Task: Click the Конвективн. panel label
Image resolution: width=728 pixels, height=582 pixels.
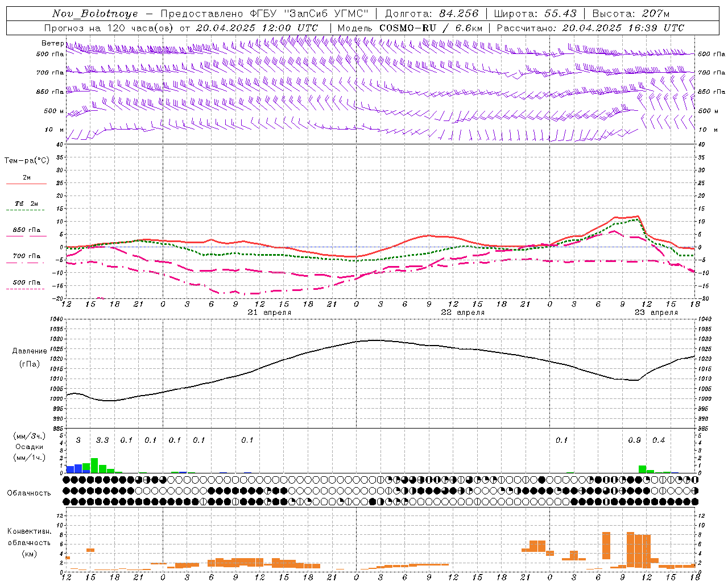Action: point(29,531)
